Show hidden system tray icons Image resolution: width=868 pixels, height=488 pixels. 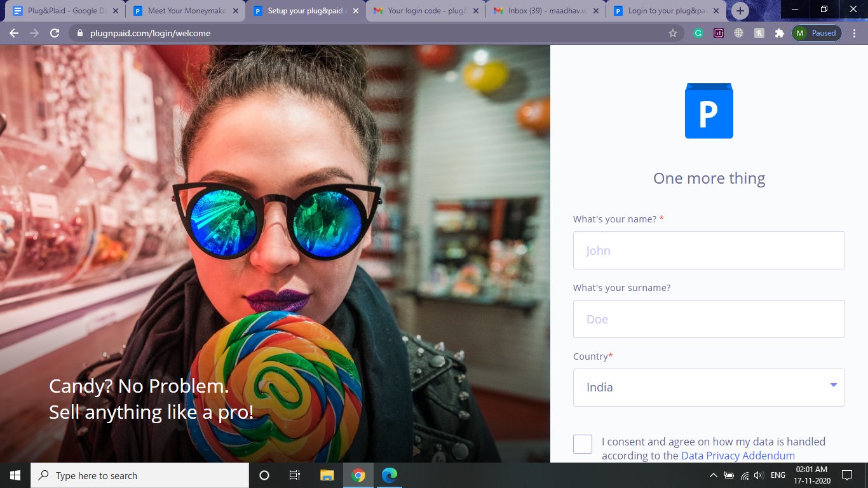point(714,475)
